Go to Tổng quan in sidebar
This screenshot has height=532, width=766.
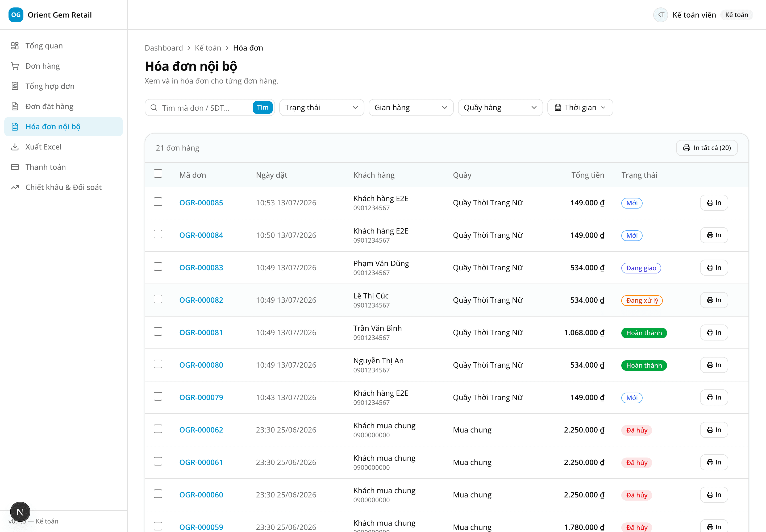63,46
